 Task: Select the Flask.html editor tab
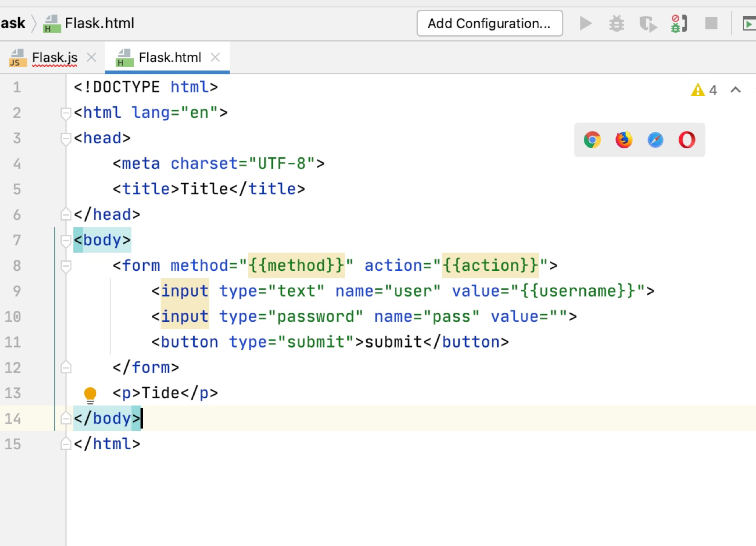coord(169,58)
